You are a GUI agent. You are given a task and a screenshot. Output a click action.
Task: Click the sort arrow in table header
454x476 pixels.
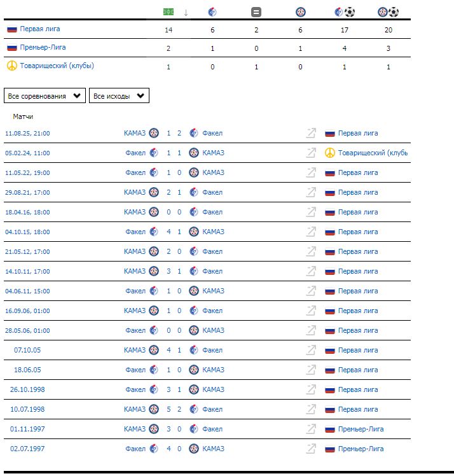click(186, 12)
